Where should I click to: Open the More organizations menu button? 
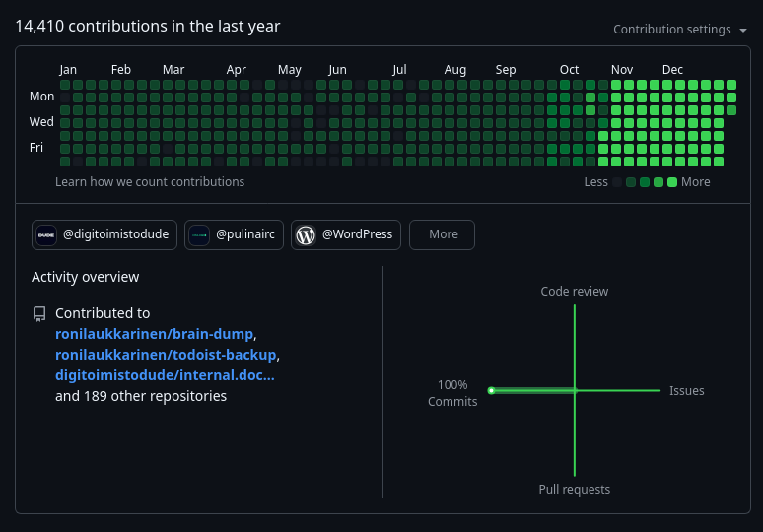[442, 234]
